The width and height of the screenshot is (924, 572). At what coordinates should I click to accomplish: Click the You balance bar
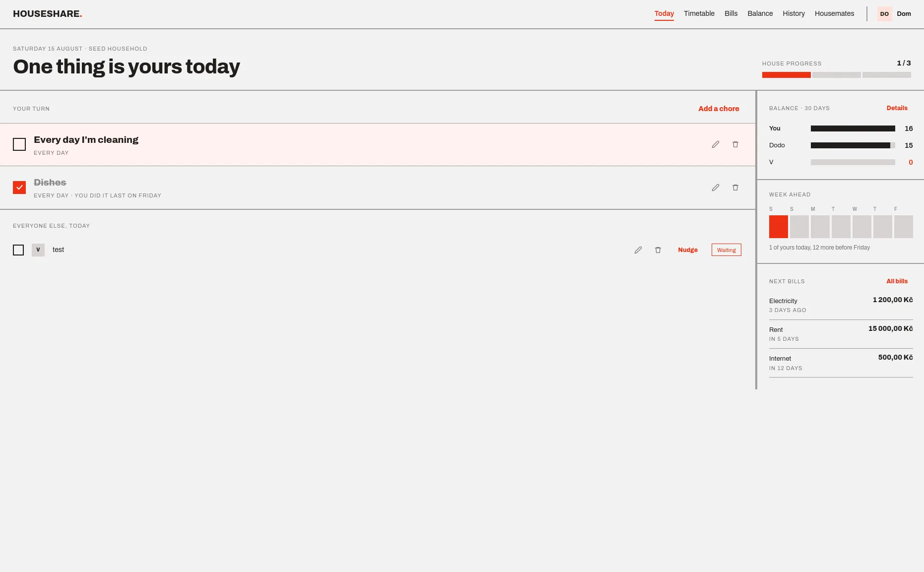(853, 128)
